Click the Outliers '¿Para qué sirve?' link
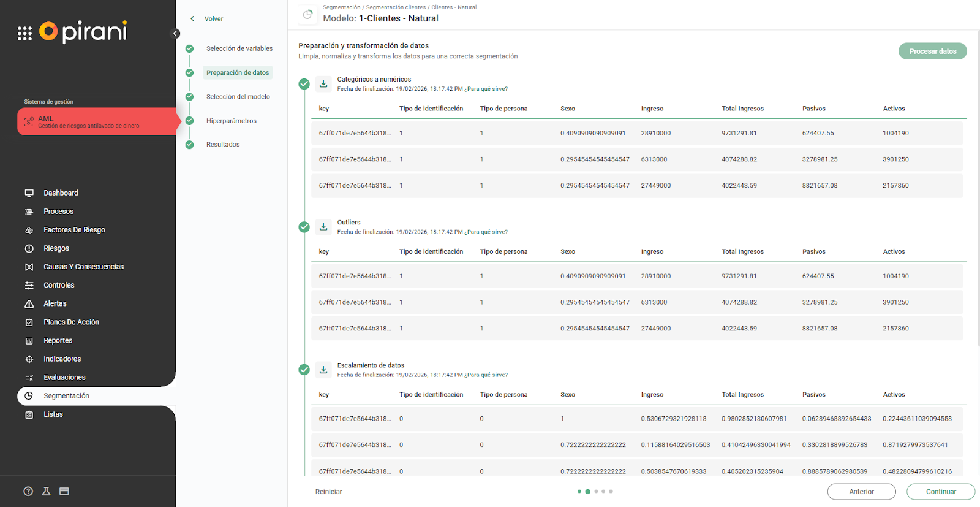 [486, 232]
